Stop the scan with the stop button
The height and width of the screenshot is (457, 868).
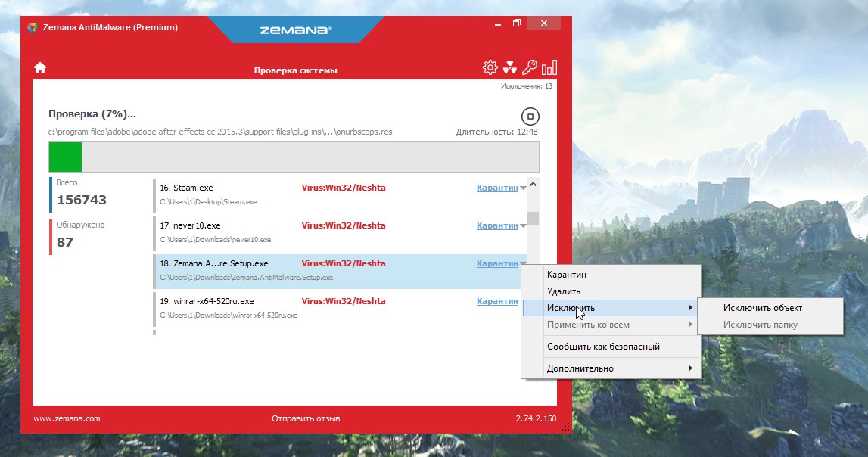pos(530,117)
